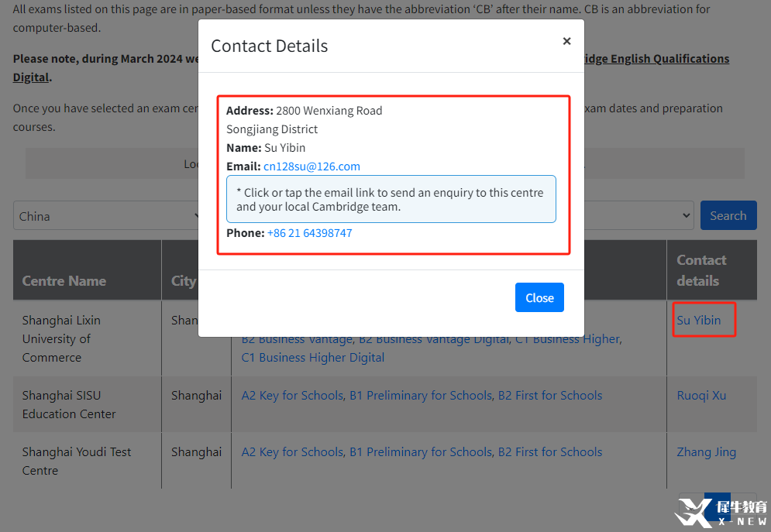
Task: Open Su Yibin contact details
Action: click(x=699, y=321)
